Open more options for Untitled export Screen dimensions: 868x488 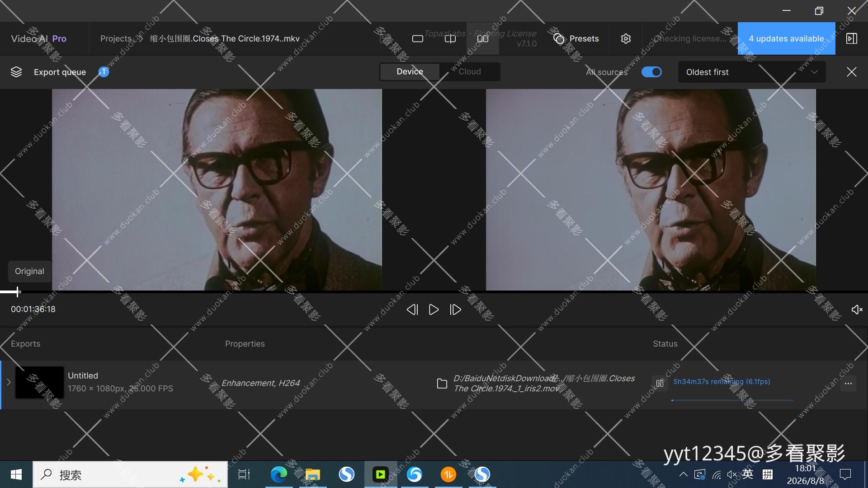(848, 384)
